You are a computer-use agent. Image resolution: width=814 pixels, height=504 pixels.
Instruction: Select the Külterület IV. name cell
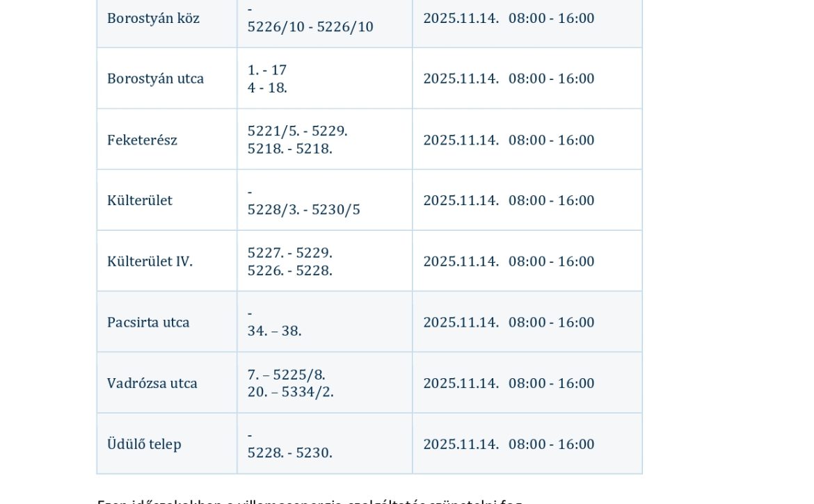(150, 262)
